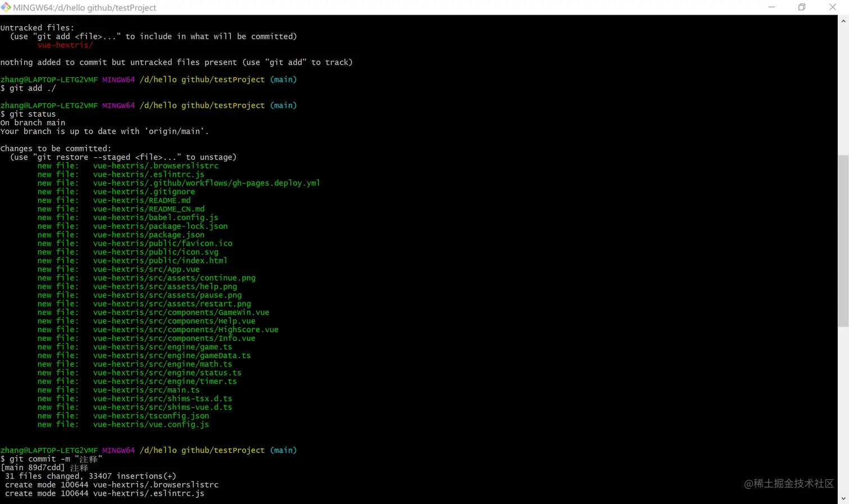The height and width of the screenshot is (504, 849).
Task: Click the 'src/assets/restart.png' line
Action: click(144, 304)
